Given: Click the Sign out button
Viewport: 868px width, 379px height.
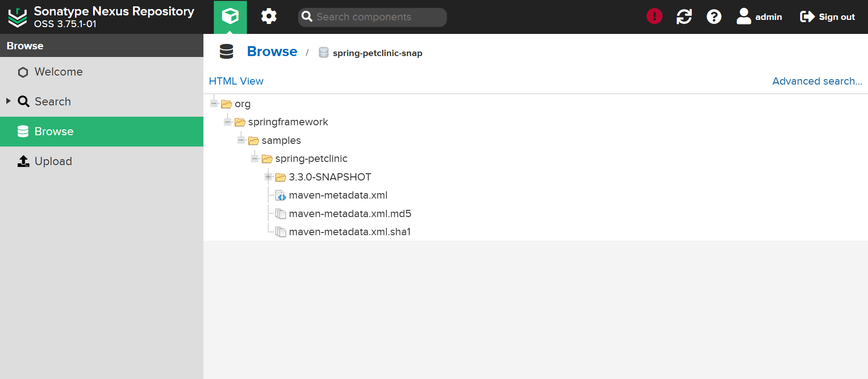Looking at the screenshot, I should pos(827,17).
